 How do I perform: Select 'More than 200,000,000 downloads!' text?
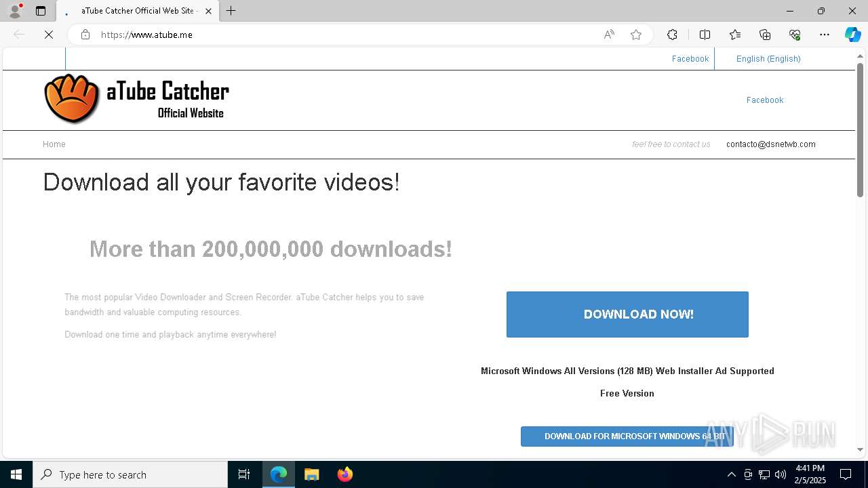pyautogui.click(x=271, y=249)
